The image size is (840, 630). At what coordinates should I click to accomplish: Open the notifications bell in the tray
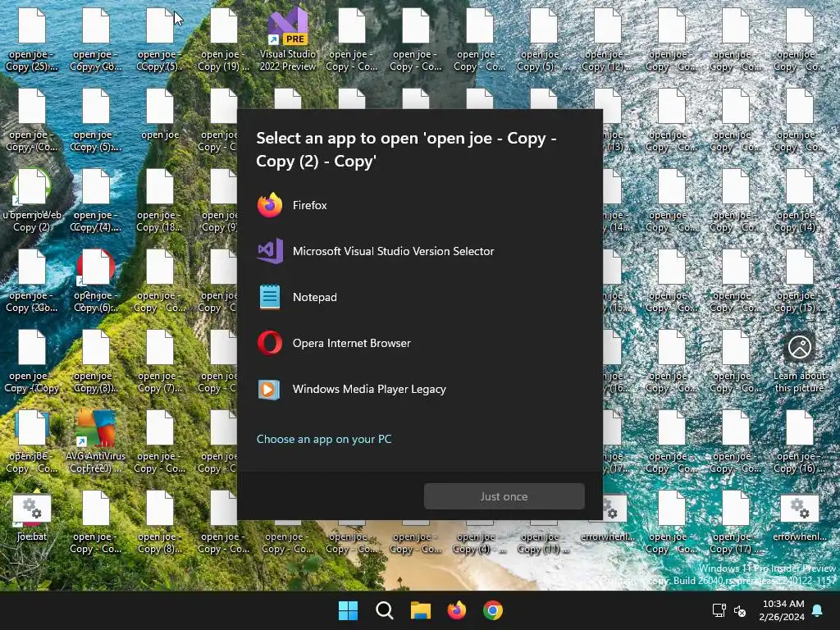[x=818, y=610]
